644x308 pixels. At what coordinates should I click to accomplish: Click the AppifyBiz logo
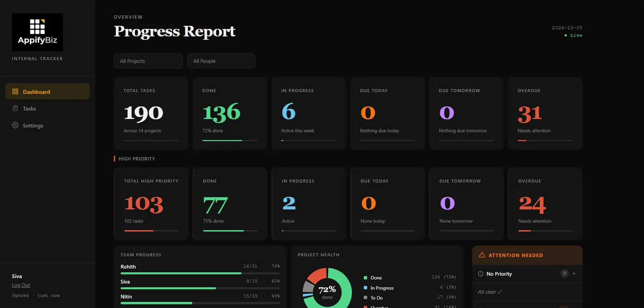[37, 32]
